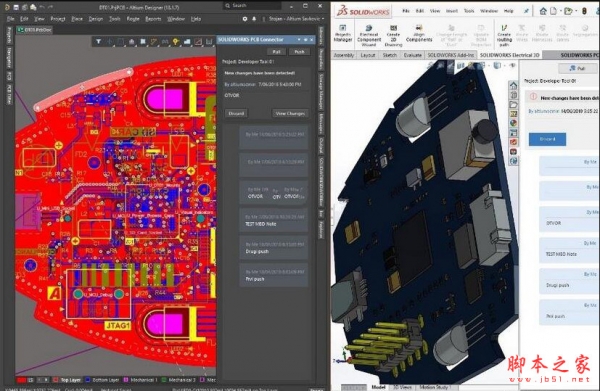Screen dimensions: 600x391
Task: Click the notification bell icon in Altium
Action: (x=254, y=19)
